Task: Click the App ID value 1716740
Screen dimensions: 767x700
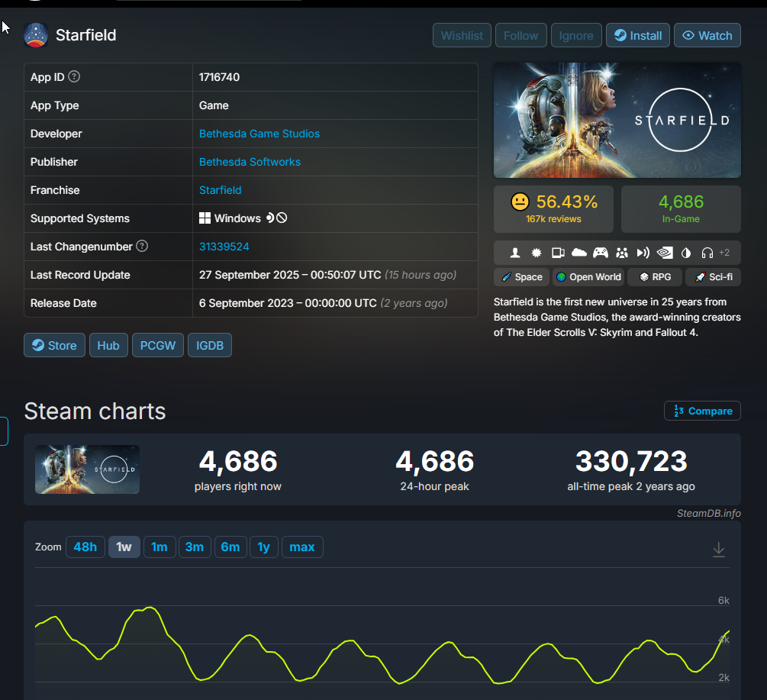Action: pyautogui.click(x=219, y=77)
